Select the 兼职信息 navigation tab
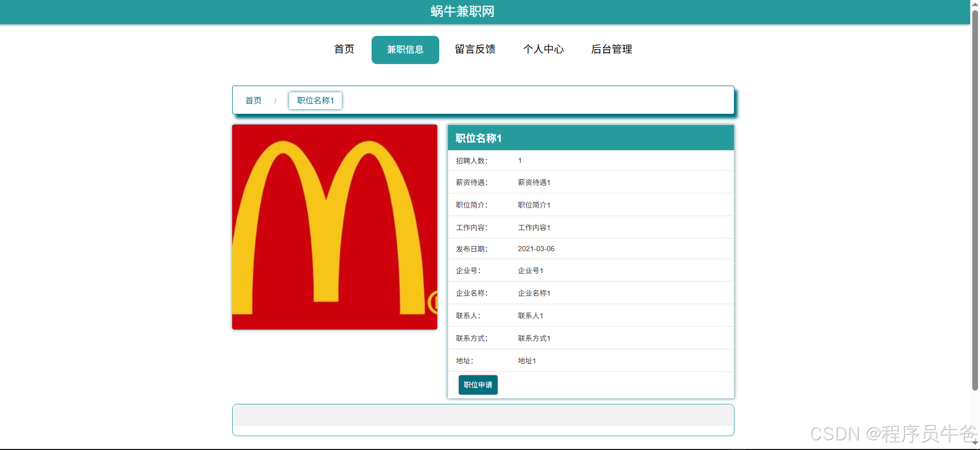Viewport: 980px width, 450px height. click(405, 50)
